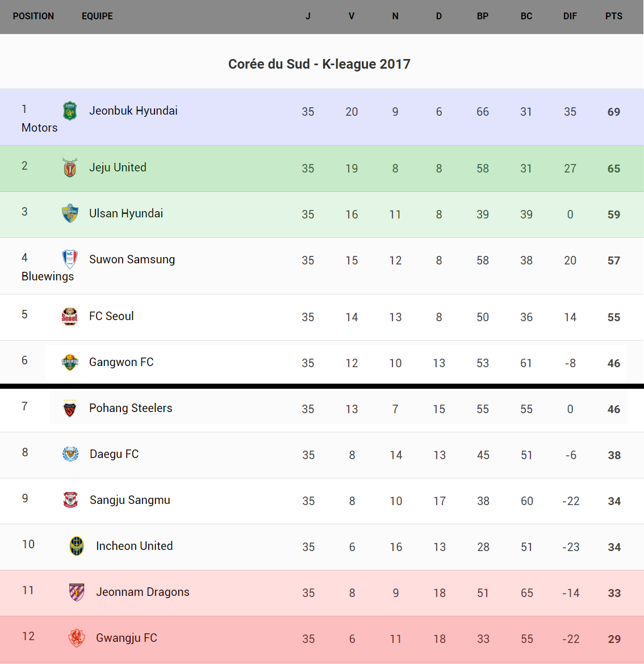Click the Incheon United club crest
This screenshot has width=644, height=664.
tap(77, 546)
